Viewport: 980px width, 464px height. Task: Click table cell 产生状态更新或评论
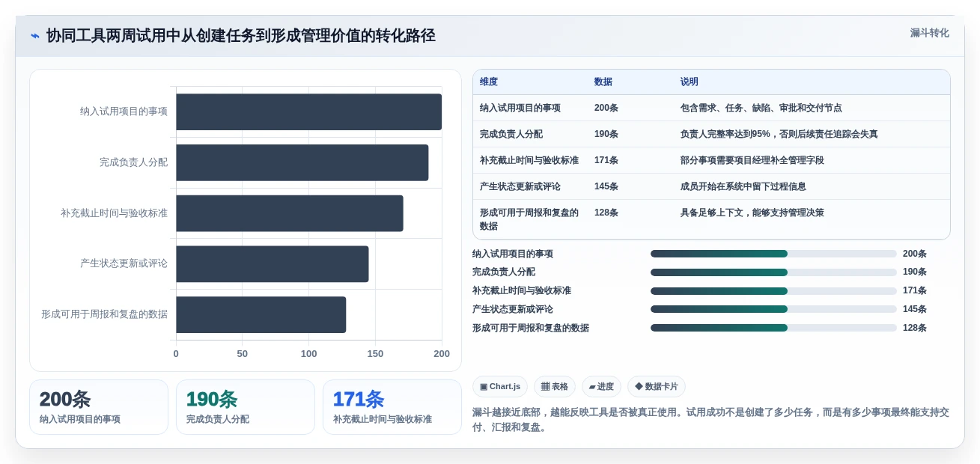click(x=520, y=186)
